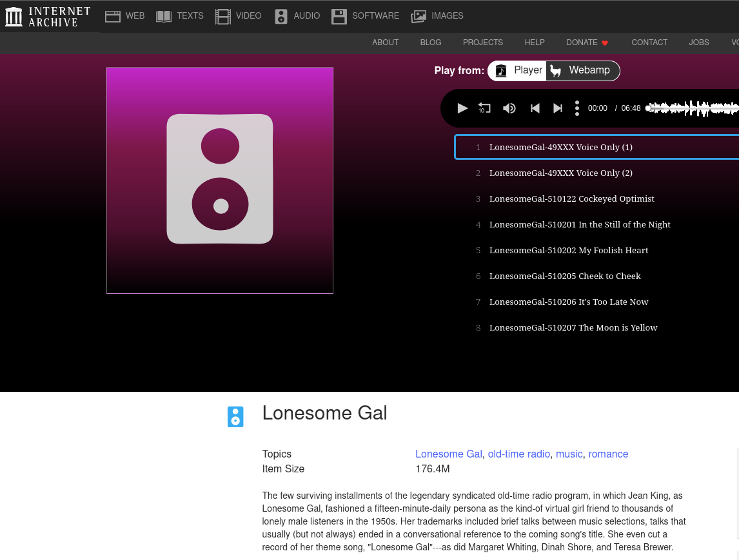739x560 pixels.
Task: Click the Lonesome Gal page title
Action: [x=325, y=413]
